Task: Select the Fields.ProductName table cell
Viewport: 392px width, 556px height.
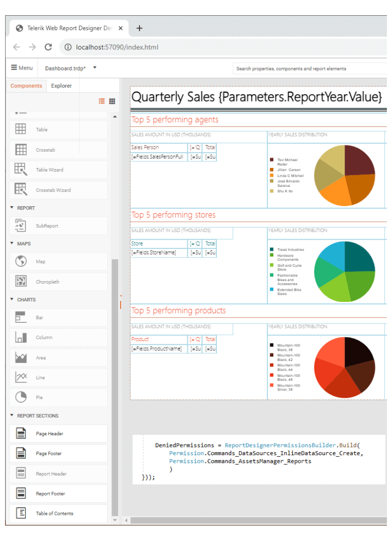Action: pyautogui.click(x=159, y=349)
